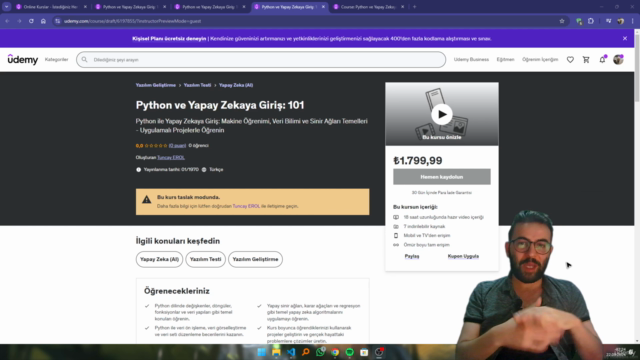Click the site info icon beside the URL
The image size is (640, 360).
58,21
